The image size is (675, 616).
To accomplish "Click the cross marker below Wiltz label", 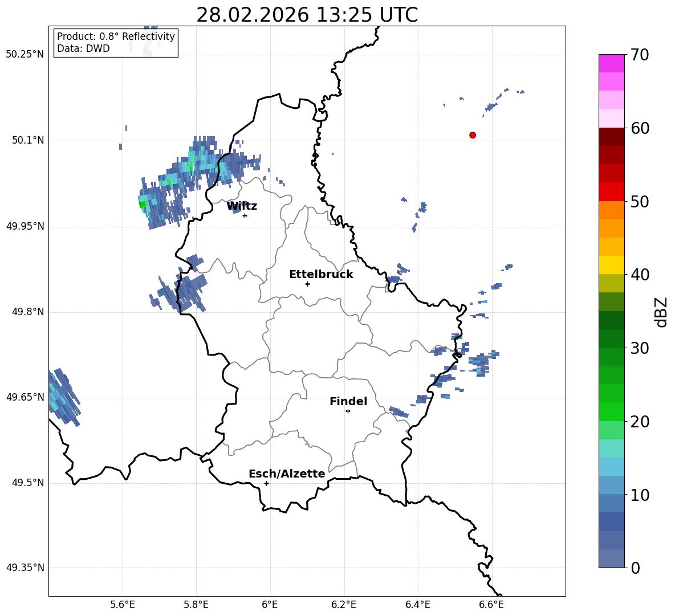I will tap(245, 215).
